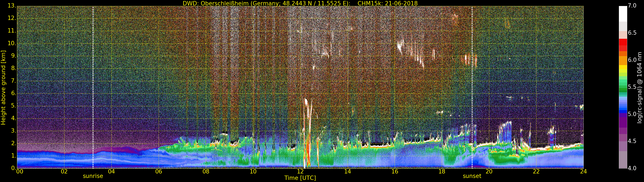Click the "1." height-axis tick label
Screen dimensions: 644x182
click(14, 156)
